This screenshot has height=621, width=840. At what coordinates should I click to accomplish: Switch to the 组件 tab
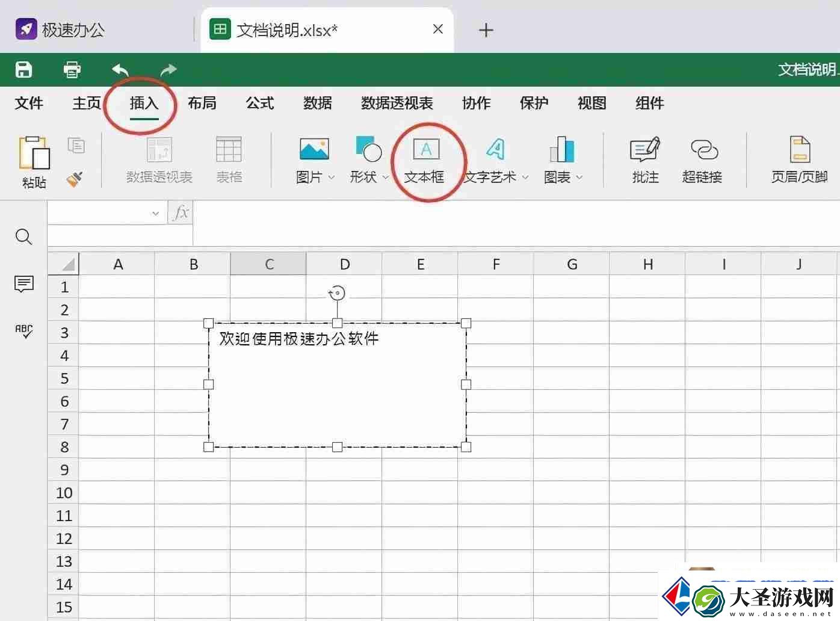click(x=650, y=103)
